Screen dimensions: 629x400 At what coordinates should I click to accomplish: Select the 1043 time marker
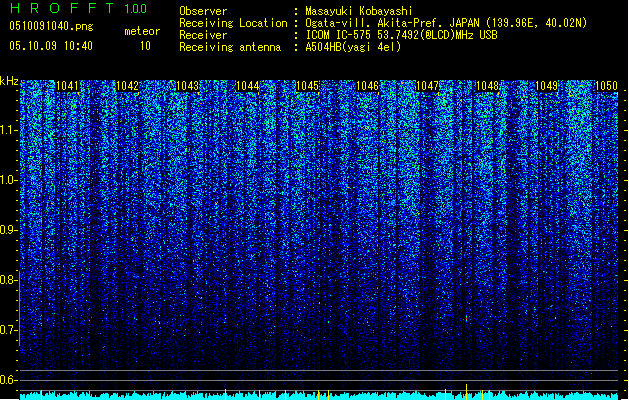(x=188, y=86)
